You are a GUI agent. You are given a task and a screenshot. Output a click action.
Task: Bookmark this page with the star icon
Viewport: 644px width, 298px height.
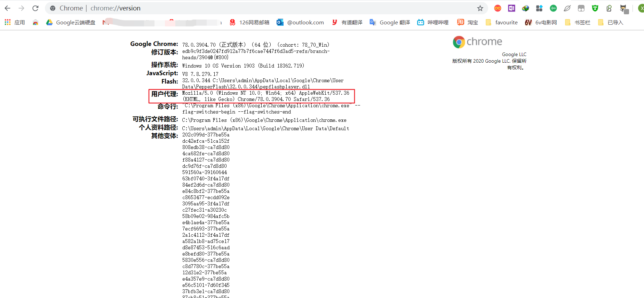click(480, 8)
